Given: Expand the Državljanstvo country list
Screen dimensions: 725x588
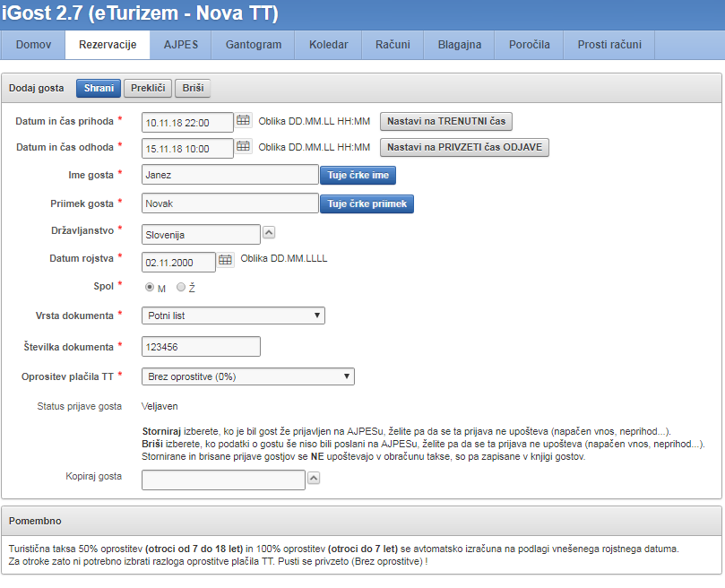Looking at the screenshot, I should tap(269, 232).
